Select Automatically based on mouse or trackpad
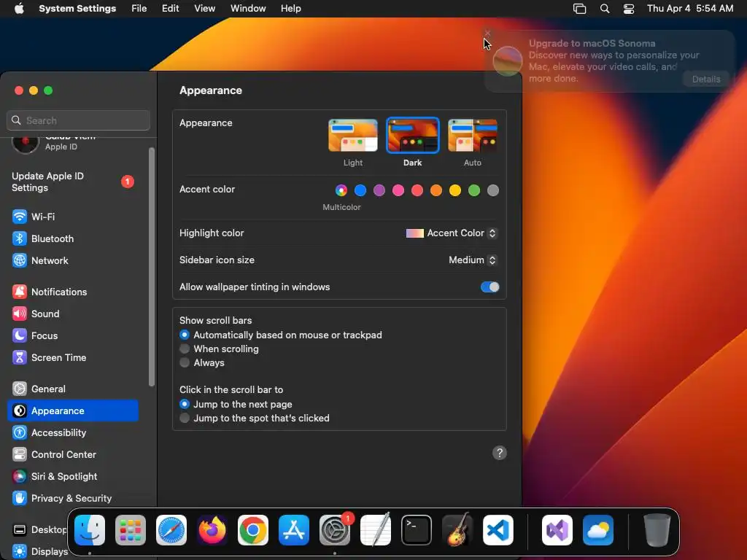This screenshot has height=560, width=747. pyautogui.click(x=281, y=335)
